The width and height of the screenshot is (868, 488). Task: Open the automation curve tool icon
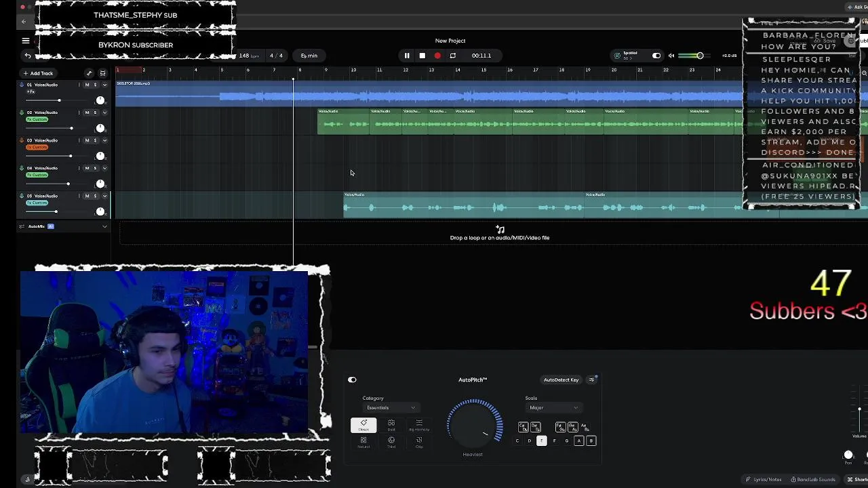tap(89, 73)
